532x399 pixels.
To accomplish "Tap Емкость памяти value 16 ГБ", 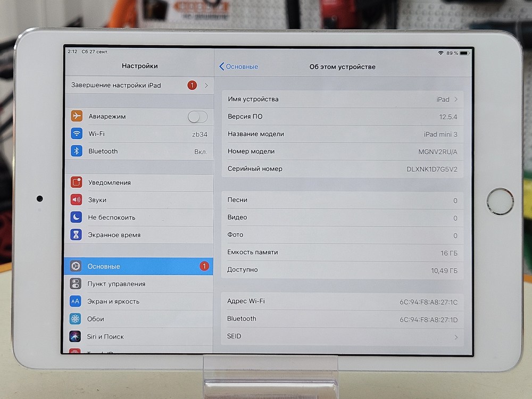I will tap(448, 253).
